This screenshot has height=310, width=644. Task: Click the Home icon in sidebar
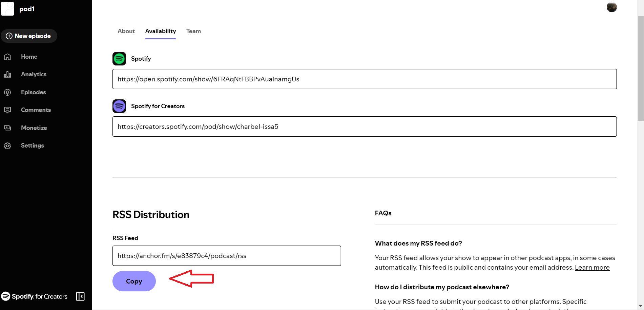click(x=7, y=57)
